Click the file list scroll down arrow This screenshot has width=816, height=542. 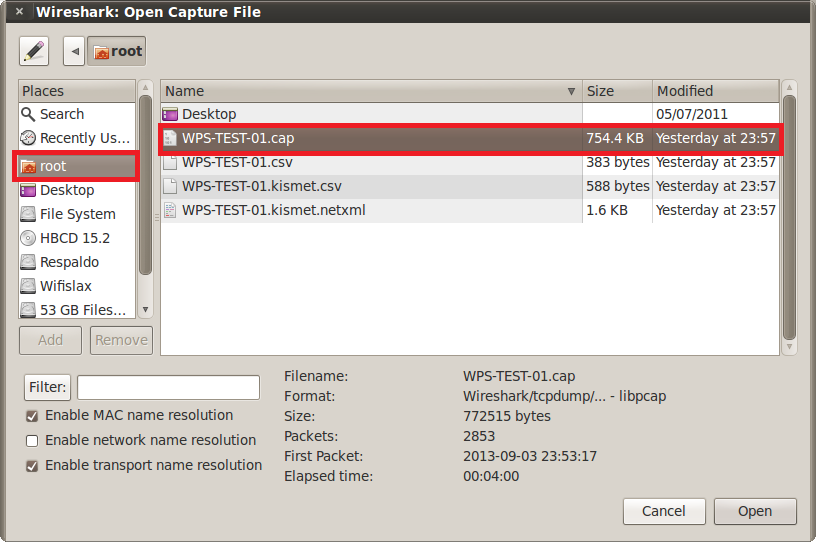[789, 347]
